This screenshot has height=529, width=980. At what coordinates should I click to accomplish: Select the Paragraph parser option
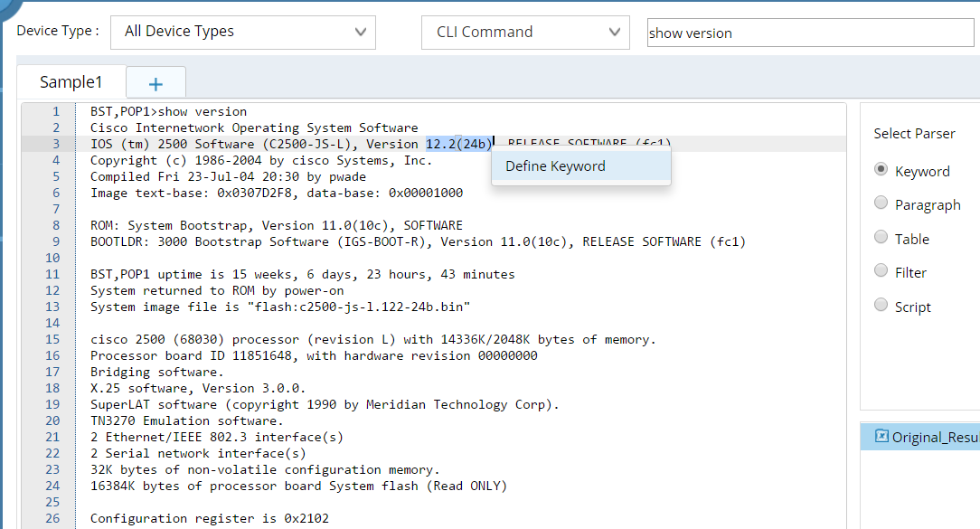pos(881,203)
